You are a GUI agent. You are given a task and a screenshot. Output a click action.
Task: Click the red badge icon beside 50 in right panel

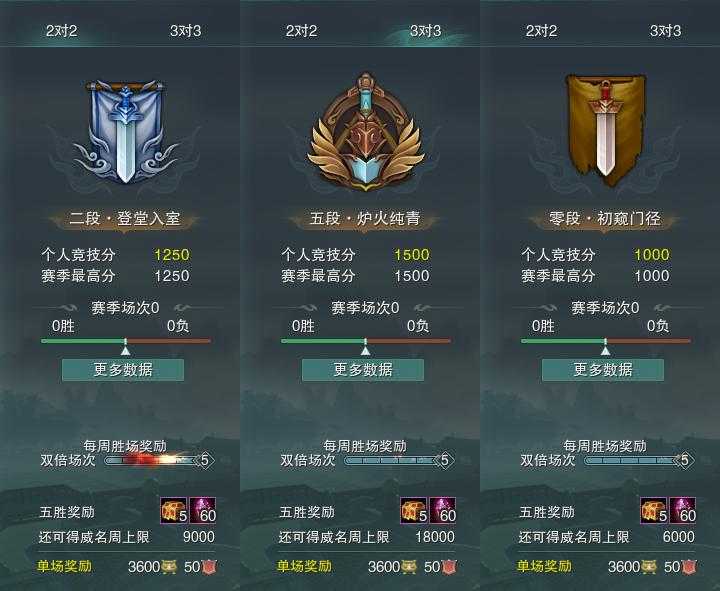[689, 567]
